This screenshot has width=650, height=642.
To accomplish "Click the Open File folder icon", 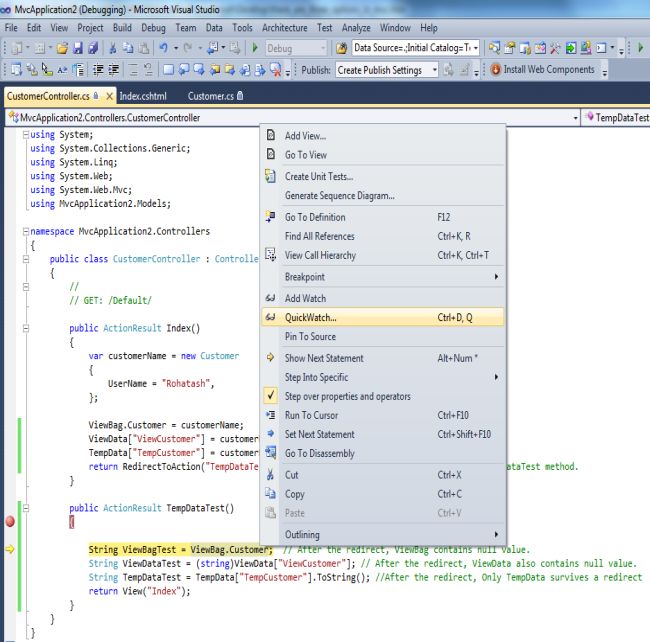I will click(x=62, y=48).
